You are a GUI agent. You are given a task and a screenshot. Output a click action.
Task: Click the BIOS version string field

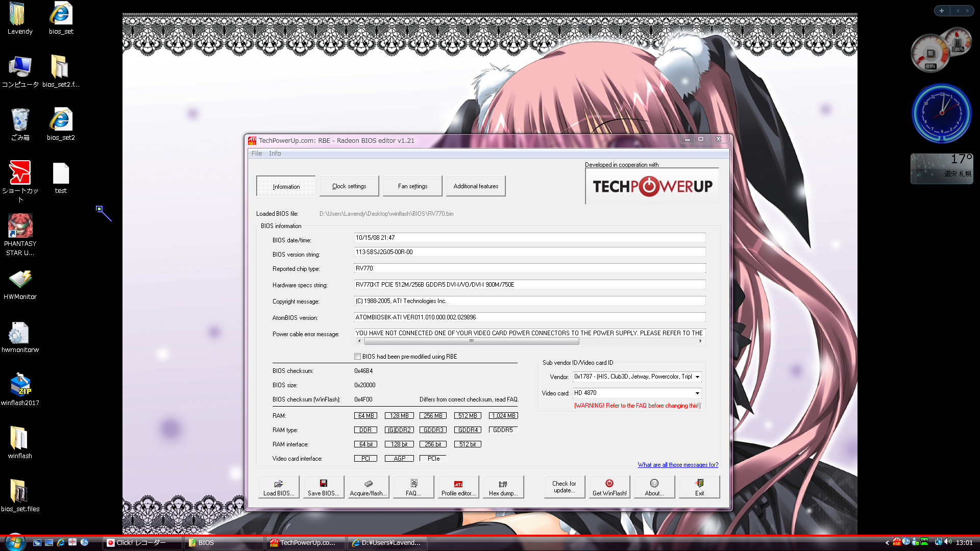tap(530, 252)
